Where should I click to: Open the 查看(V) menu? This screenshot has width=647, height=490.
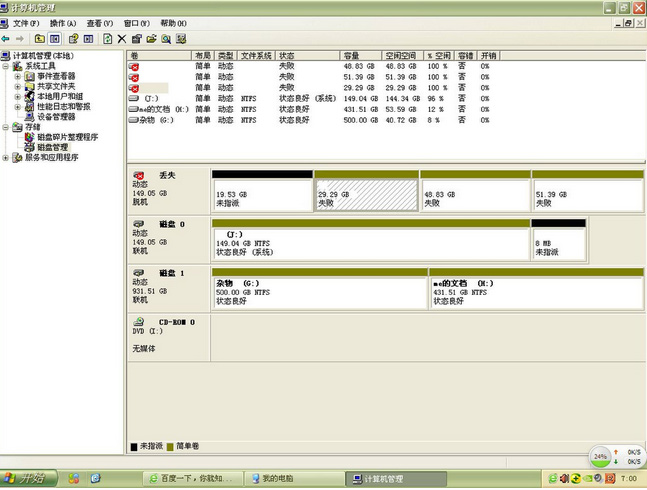point(100,23)
